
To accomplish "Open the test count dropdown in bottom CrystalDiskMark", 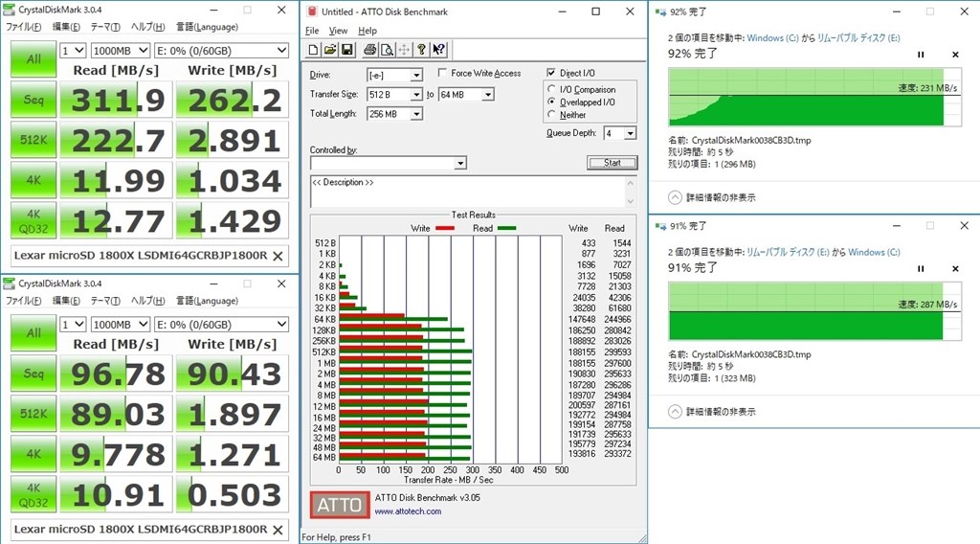I will tap(73, 325).
